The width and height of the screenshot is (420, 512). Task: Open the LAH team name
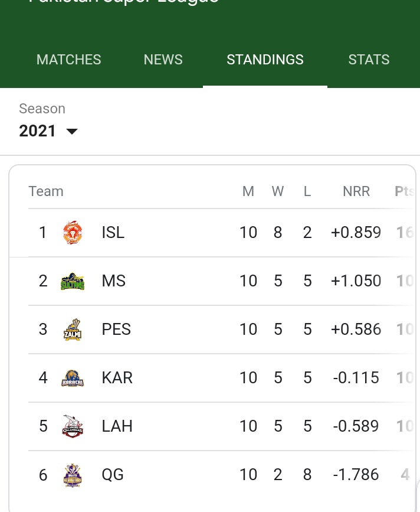click(x=117, y=426)
